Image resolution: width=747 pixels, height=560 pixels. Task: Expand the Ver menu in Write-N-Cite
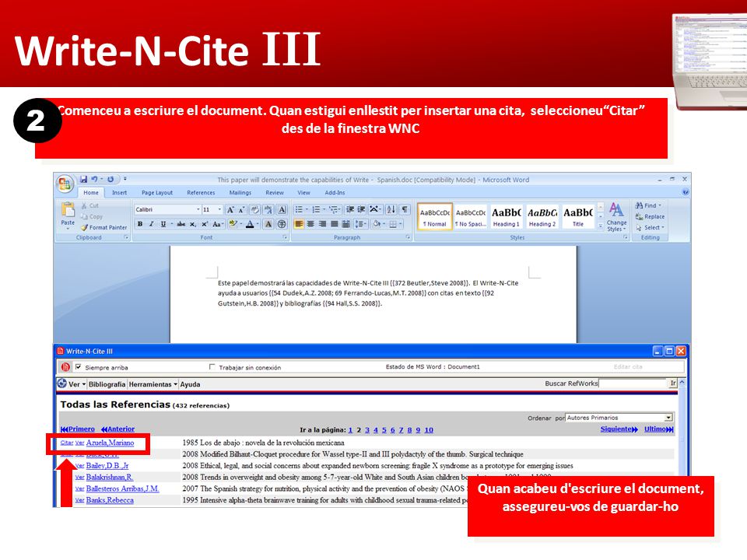(77, 384)
